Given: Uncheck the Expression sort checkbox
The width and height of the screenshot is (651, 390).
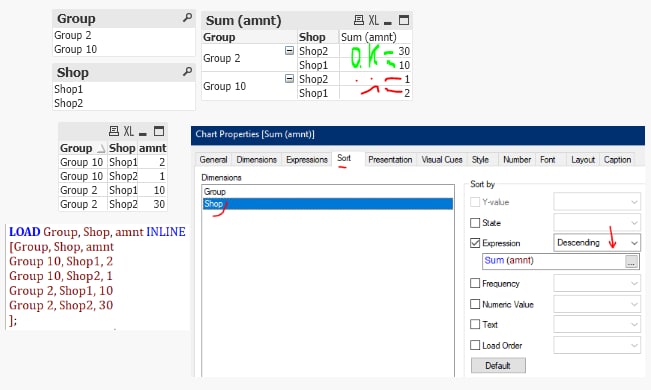Looking at the screenshot, I should click(475, 243).
